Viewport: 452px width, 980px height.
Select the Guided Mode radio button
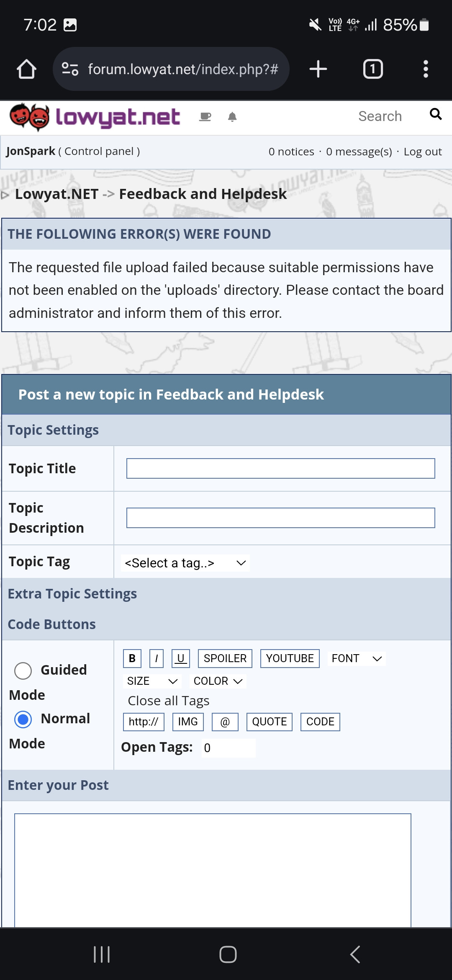pos(23,671)
